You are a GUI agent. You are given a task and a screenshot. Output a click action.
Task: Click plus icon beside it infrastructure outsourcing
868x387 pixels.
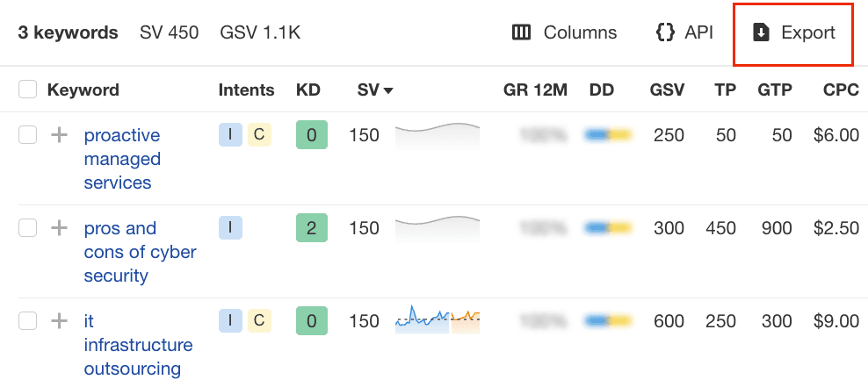click(59, 321)
